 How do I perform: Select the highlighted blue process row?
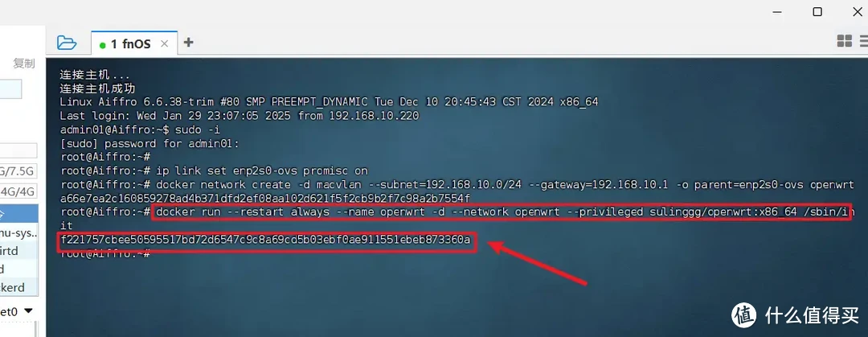pos(18,213)
